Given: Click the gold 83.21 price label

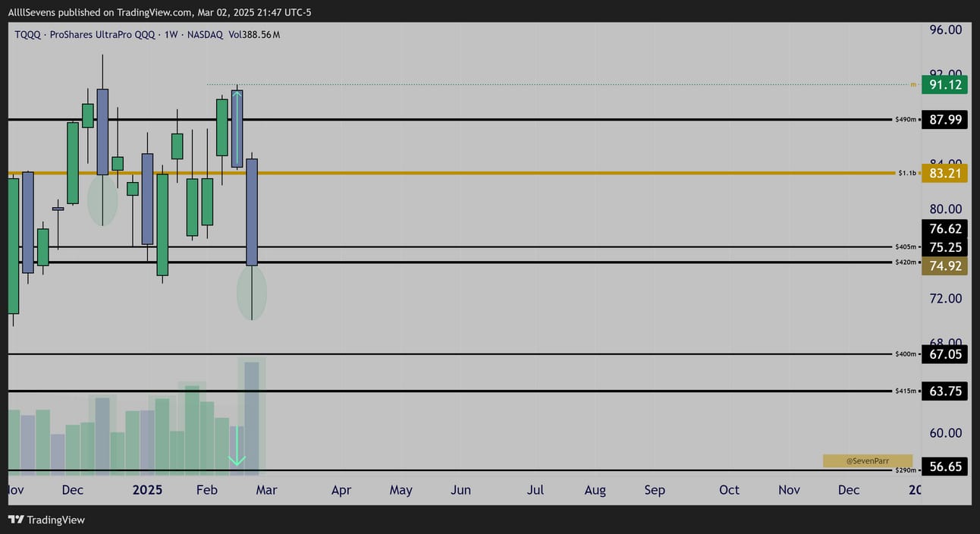Looking at the screenshot, I should click(944, 173).
